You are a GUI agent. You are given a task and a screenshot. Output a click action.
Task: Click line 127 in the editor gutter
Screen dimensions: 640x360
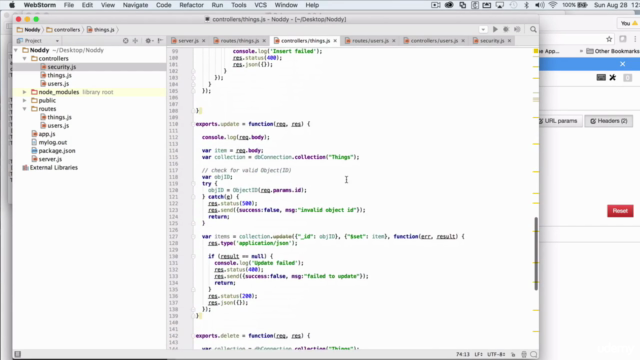click(x=173, y=237)
